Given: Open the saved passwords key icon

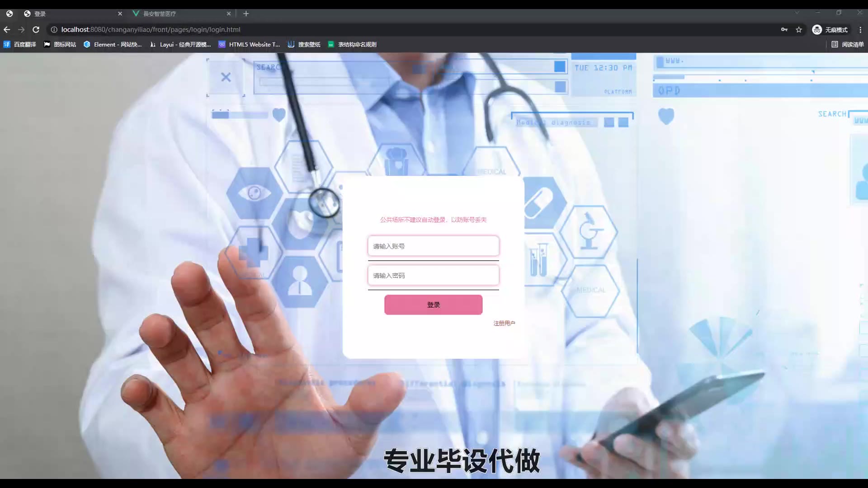Looking at the screenshot, I should pyautogui.click(x=784, y=29).
